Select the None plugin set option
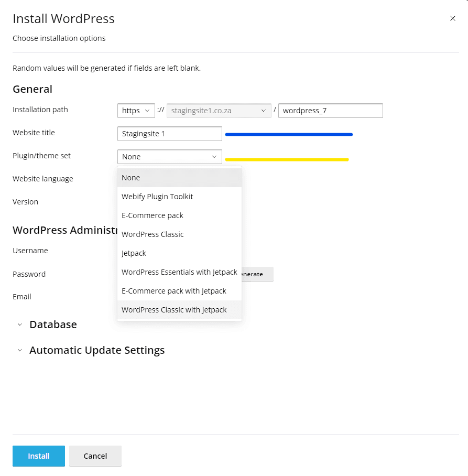Image resolution: width=468 pixels, height=476 pixels. pyautogui.click(x=179, y=178)
